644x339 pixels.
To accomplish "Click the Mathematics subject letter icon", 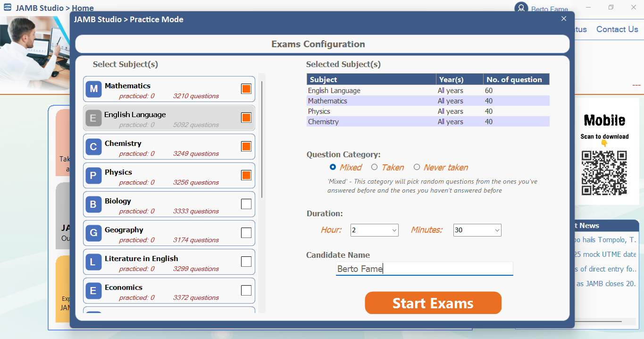I will coord(93,89).
